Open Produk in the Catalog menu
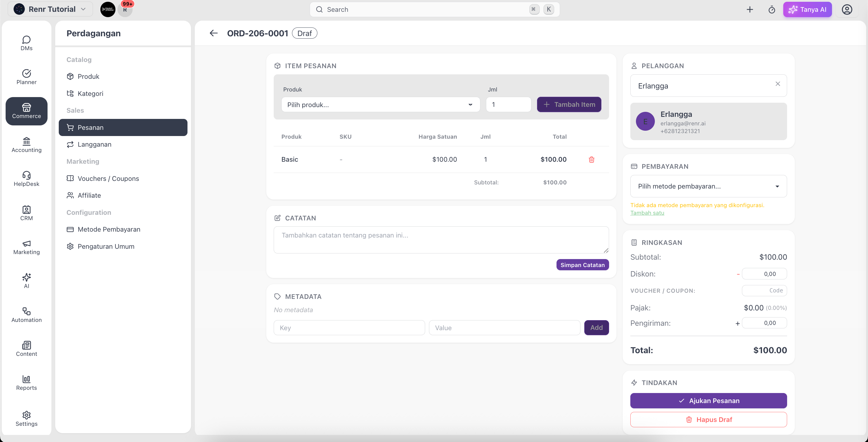Screen dimensions: 868x442 pos(123,76)
